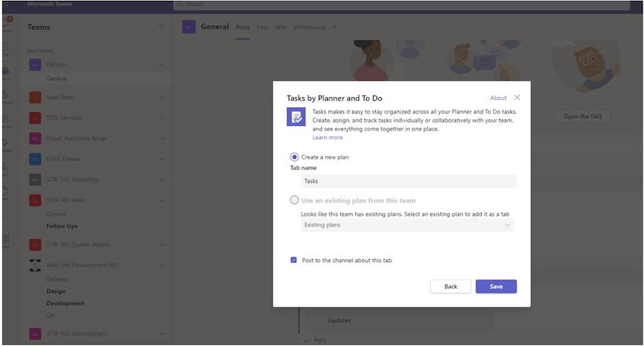Screen dimensions: 644x347
Task: Open the Teams icon in the left rail
Action: 6,73
